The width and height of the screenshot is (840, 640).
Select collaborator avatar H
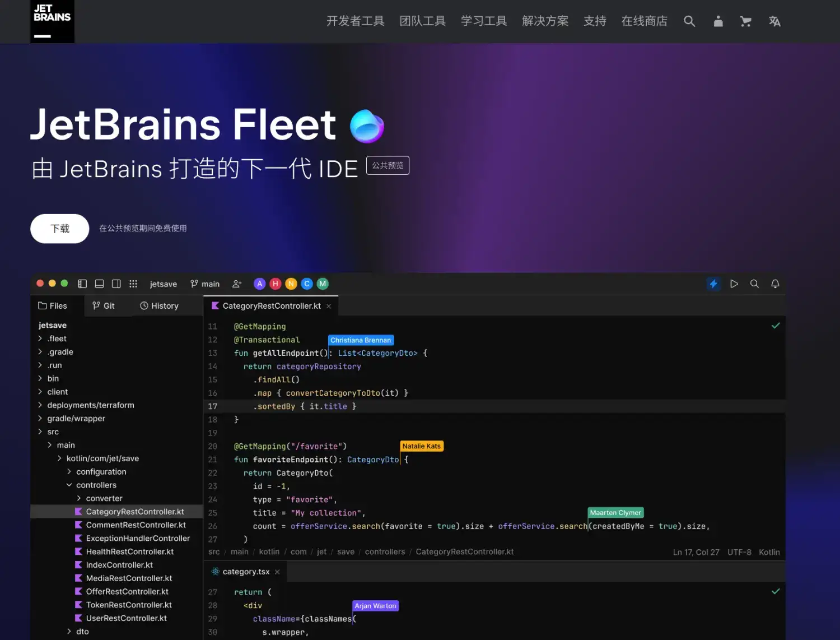(275, 284)
